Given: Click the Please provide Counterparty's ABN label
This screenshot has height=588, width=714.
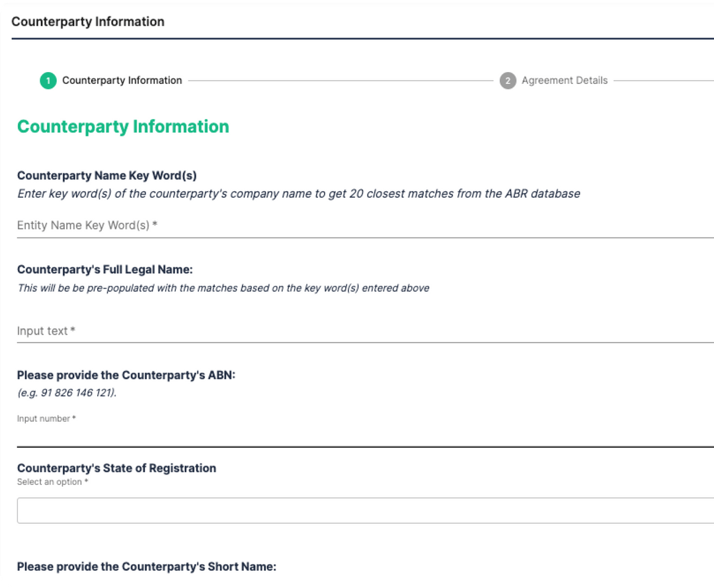Looking at the screenshot, I should (126, 375).
